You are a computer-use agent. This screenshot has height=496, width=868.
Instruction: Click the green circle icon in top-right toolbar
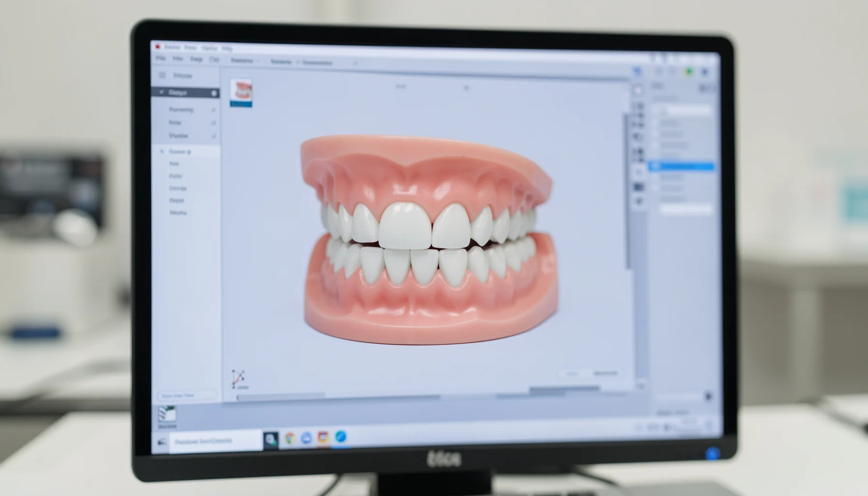689,72
